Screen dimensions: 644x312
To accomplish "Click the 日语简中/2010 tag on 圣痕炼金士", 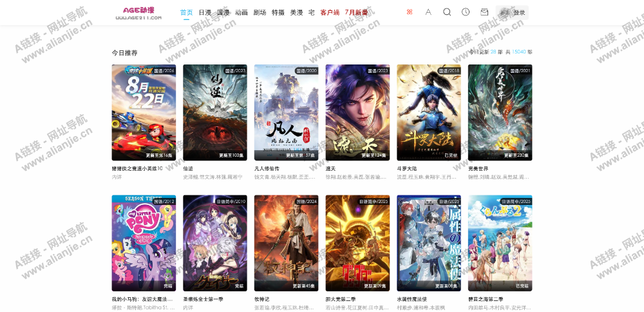I will click(x=231, y=201).
